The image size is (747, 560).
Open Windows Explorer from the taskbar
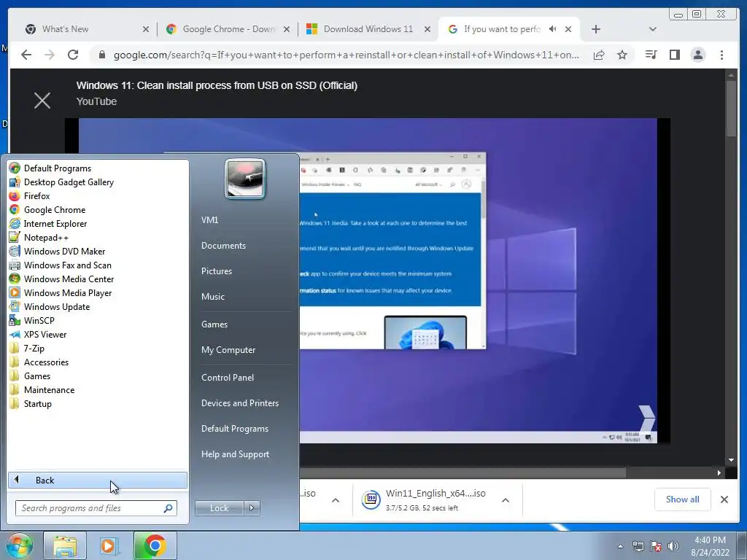click(65, 545)
